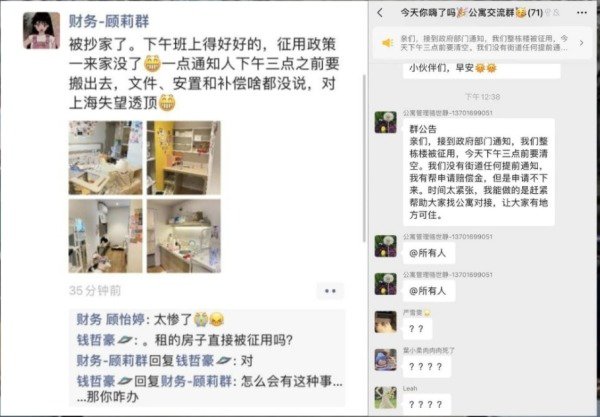This screenshot has width=600, height=417.
Task: Open the three-dot chat options menu
Action: [582, 13]
